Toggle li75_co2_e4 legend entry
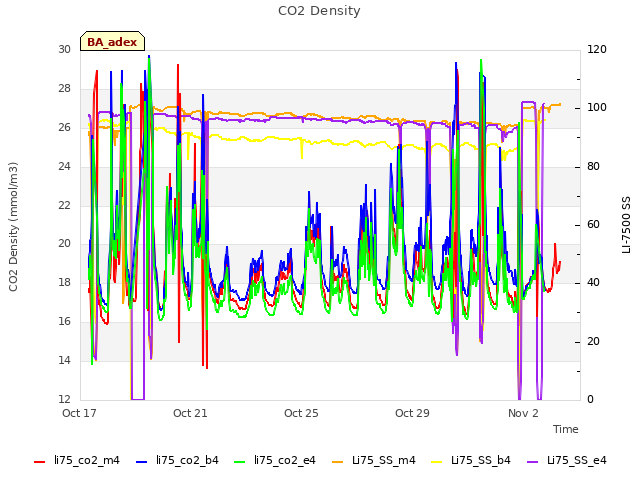This screenshot has height=480, width=640. point(275,461)
